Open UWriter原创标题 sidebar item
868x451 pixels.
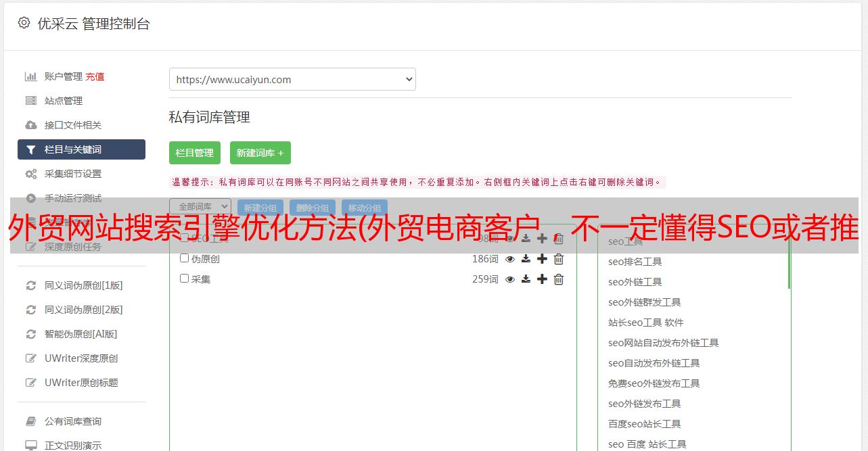pos(81,383)
